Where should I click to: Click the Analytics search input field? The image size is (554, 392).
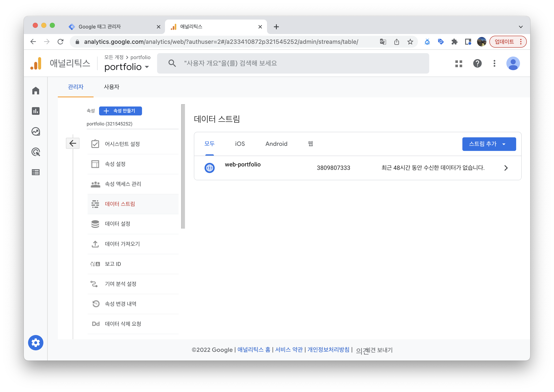[293, 63]
